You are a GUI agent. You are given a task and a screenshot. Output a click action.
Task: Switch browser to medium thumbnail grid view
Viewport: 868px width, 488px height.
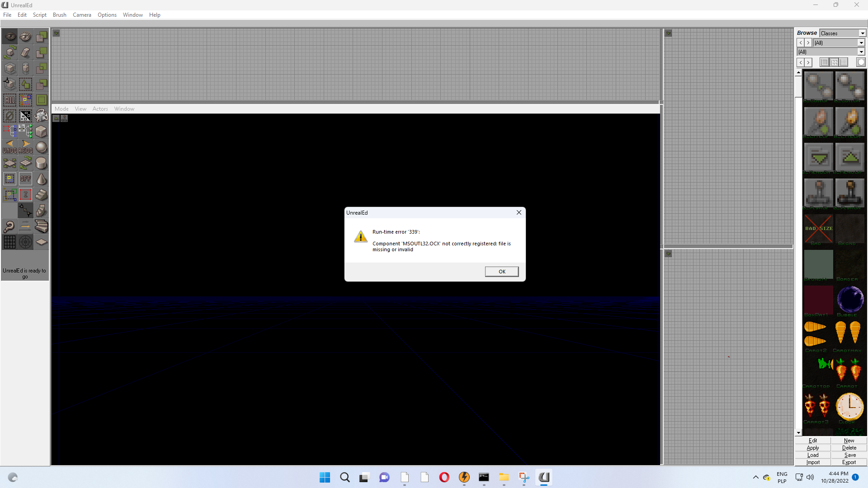click(x=834, y=62)
